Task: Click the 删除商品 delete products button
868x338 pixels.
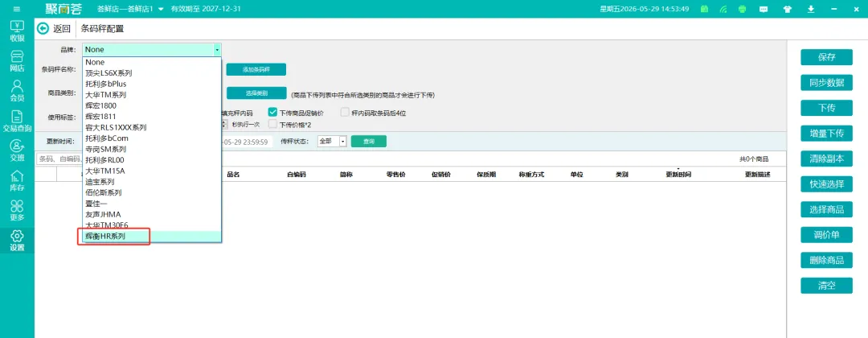Action: 826,261
